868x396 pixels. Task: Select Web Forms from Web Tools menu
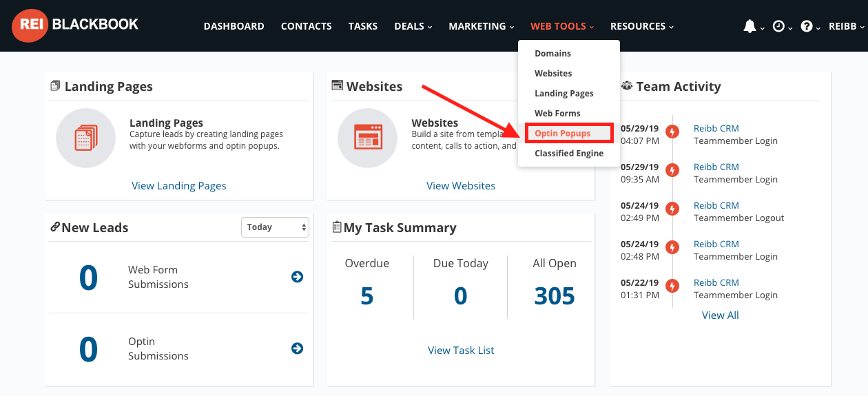click(x=558, y=114)
